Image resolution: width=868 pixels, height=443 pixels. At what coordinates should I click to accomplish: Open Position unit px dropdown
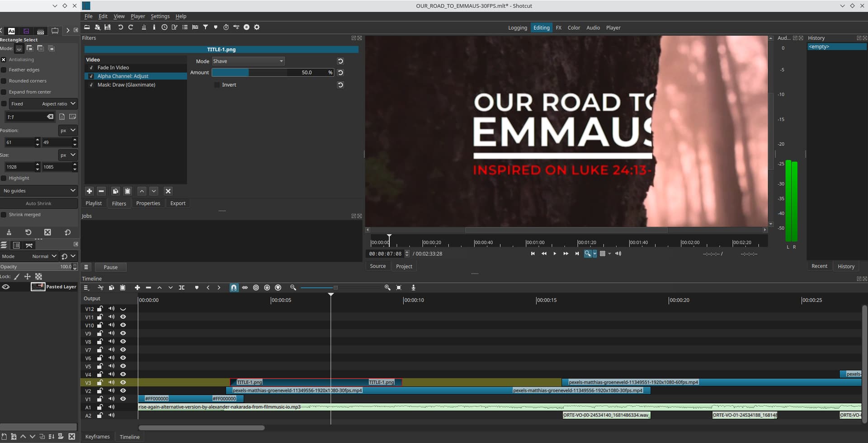[x=68, y=131]
